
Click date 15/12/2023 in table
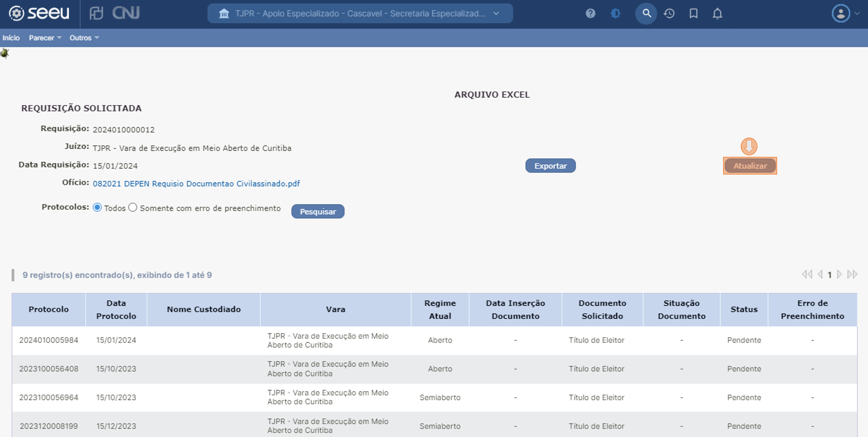click(x=116, y=426)
